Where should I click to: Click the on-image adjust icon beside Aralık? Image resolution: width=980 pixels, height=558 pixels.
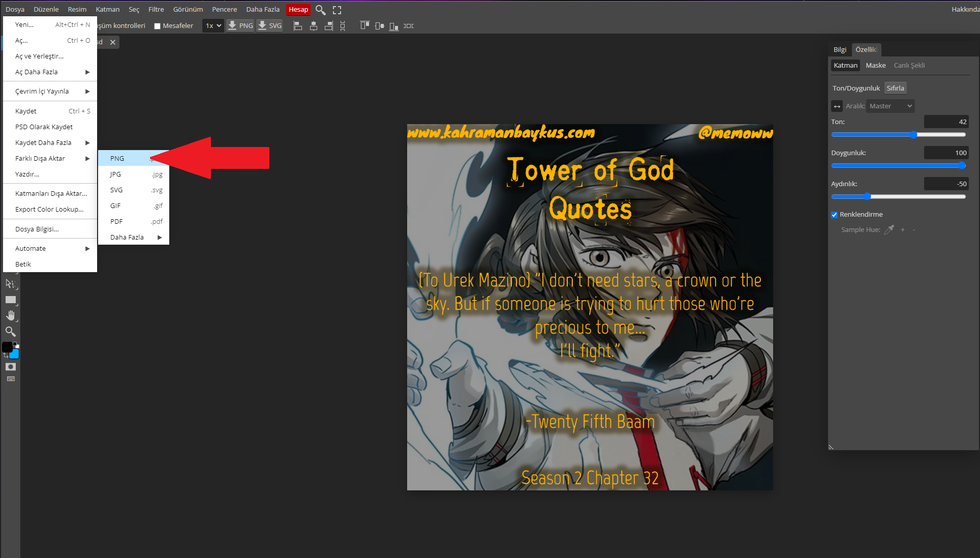click(837, 106)
